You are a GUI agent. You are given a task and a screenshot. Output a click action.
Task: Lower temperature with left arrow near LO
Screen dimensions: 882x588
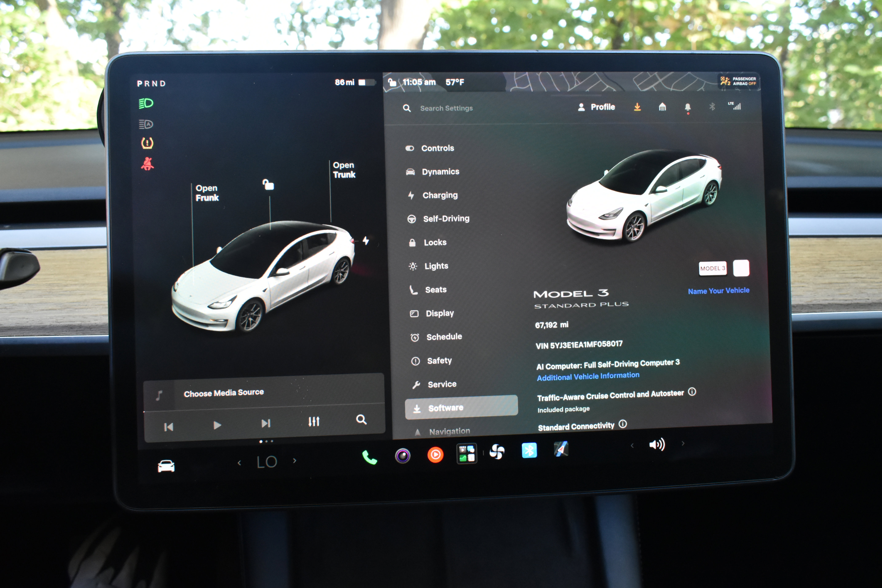point(239,463)
